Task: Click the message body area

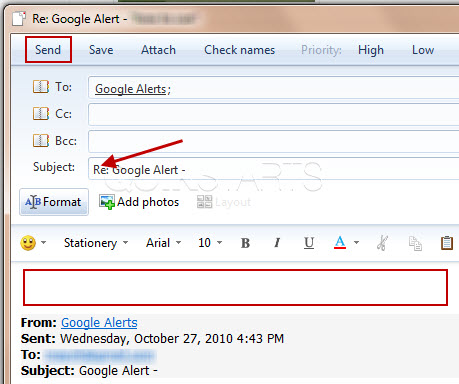Action: [x=235, y=287]
